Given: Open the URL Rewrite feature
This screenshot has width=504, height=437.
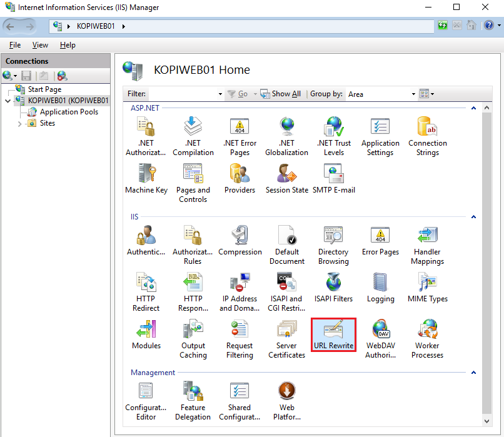Looking at the screenshot, I should 333,334.
